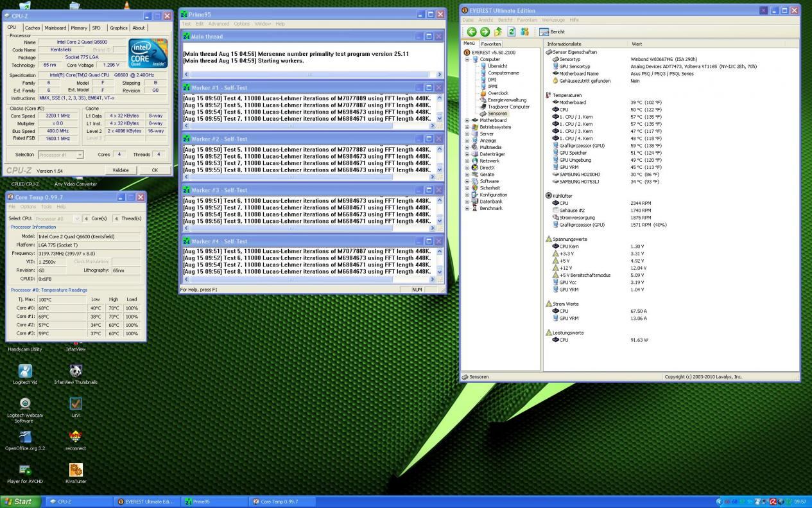Image resolution: width=812 pixels, height=508 pixels.
Task: Expand Motherboard node in EVEREST tree
Action: click(467, 120)
